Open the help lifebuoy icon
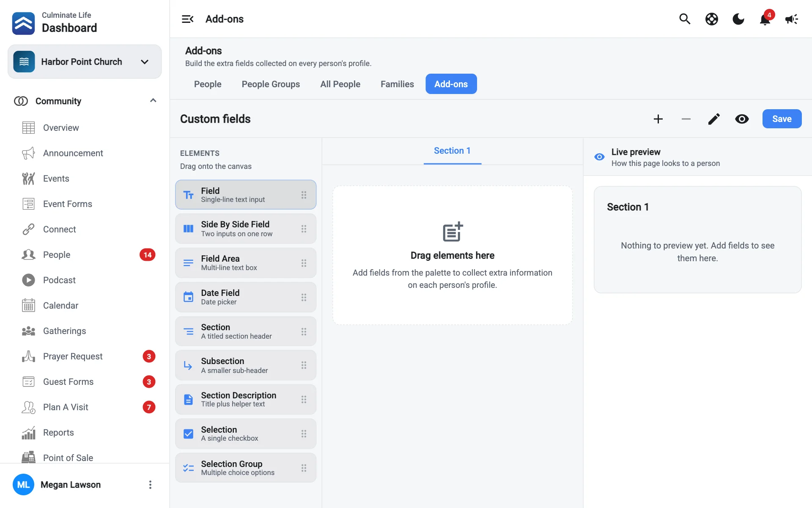Viewport: 812px width, 508px height. tap(712, 19)
